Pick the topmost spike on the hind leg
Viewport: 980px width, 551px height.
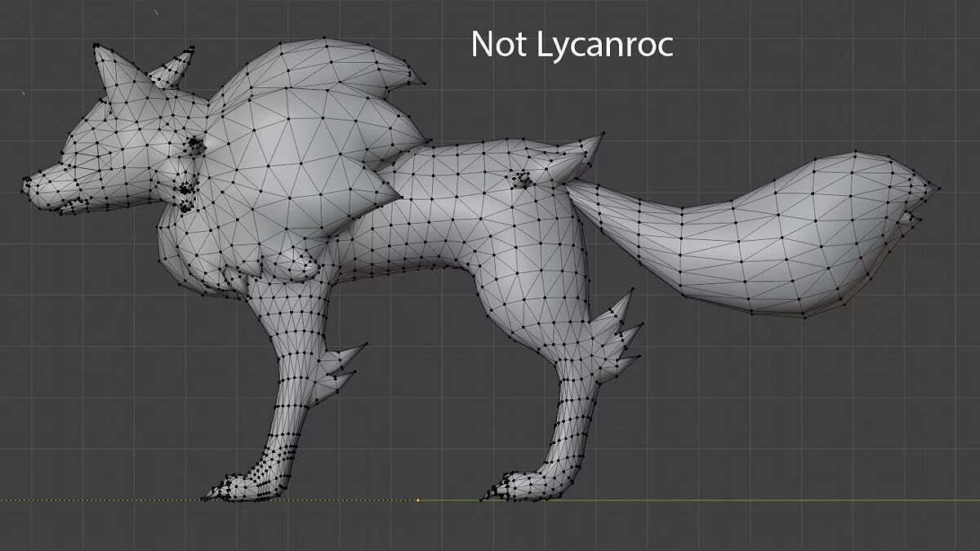pos(630,294)
